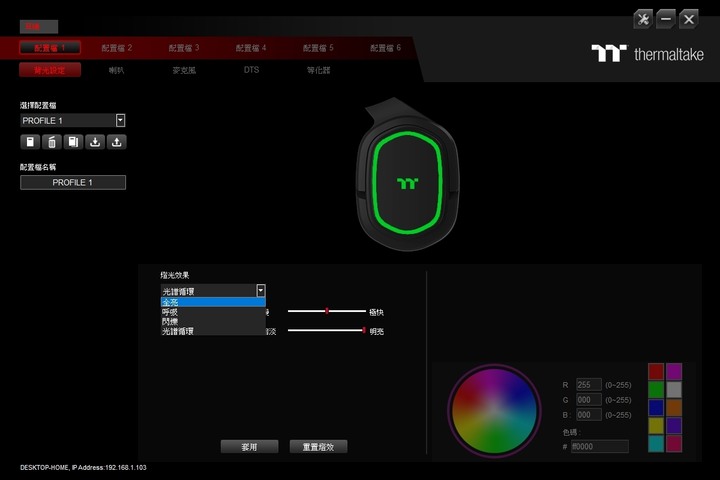The image size is (720, 480).
Task: Switch to 配置檔 2 profile tab
Action: pos(117,48)
